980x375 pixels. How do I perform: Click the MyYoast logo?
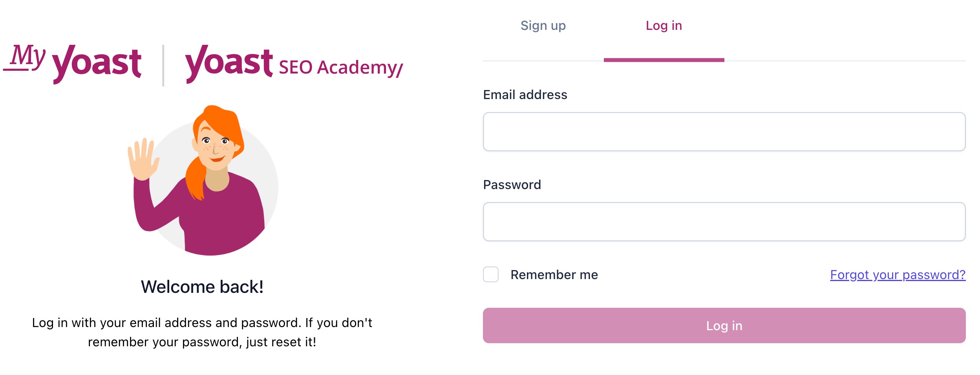pos(72,64)
